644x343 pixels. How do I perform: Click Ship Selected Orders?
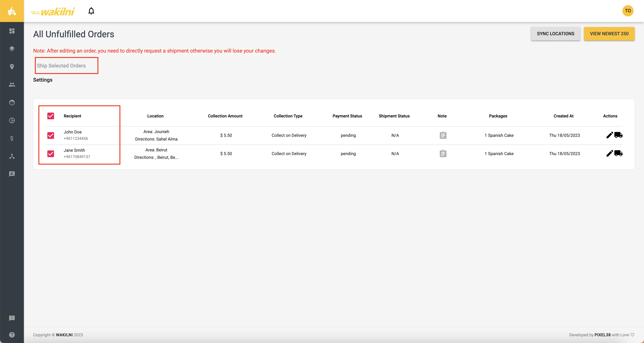[x=61, y=66]
